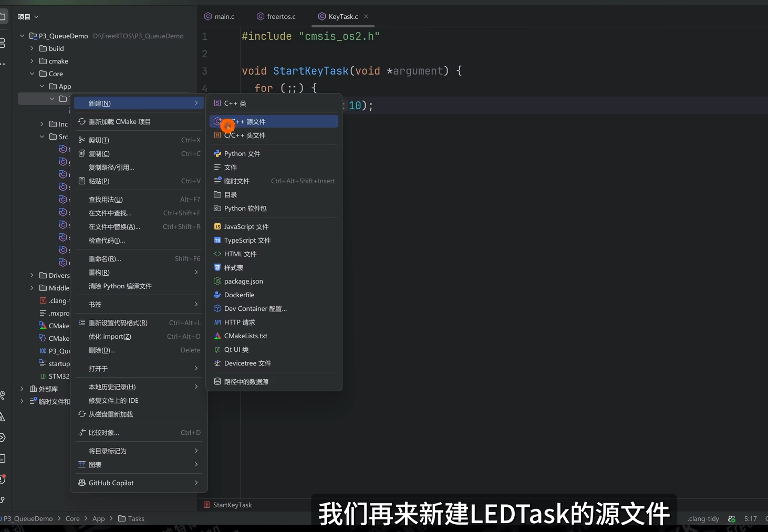Switch to the main.c tab
This screenshot has height=532, width=768.
point(220,16)
